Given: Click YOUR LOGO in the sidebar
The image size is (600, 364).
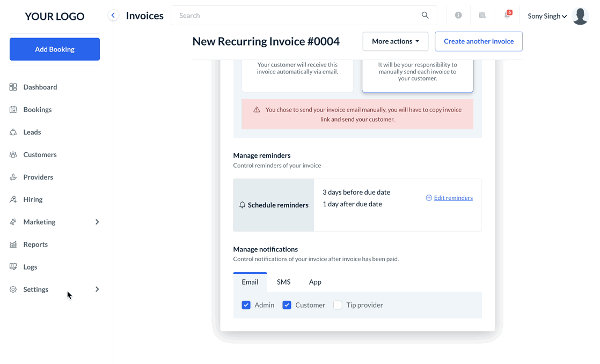Looking at the screenshot, I should [x=55, y=16].
